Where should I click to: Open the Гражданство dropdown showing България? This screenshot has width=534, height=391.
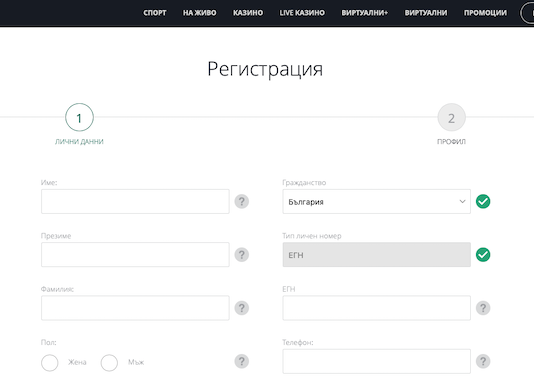pos(377,202)
